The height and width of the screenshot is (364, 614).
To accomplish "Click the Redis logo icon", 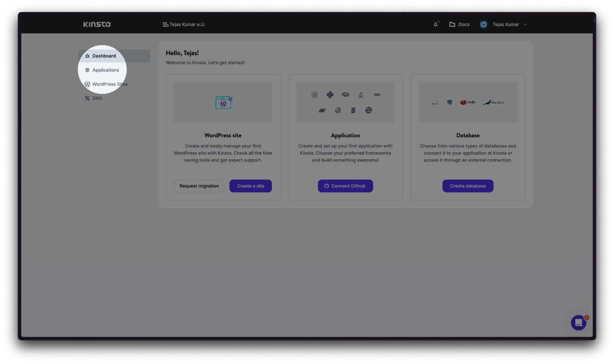I will click(467, 102).
